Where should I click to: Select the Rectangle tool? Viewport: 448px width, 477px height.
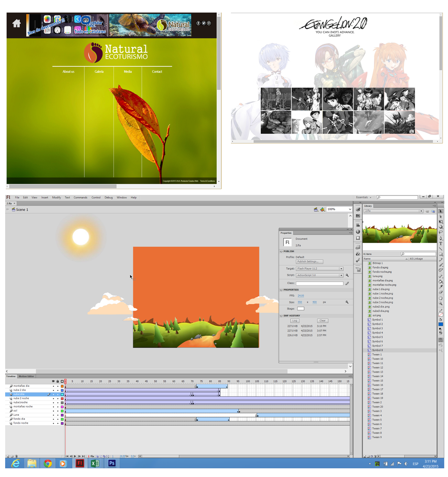click(441, 254)
